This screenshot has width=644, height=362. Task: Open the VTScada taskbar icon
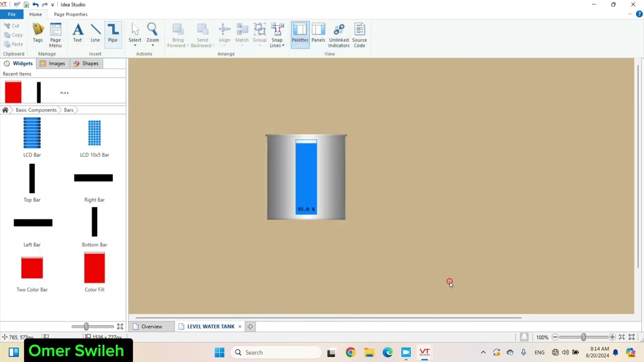click(425, 352)
